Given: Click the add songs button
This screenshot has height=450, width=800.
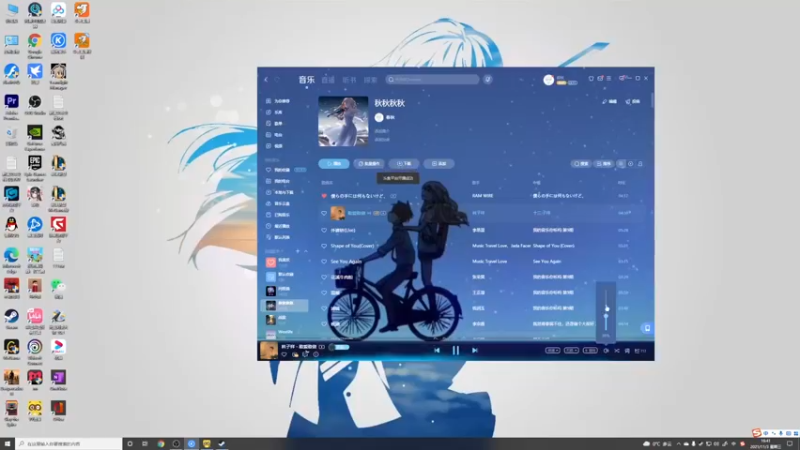Looking at the screenshot, I should coord(439,164).
